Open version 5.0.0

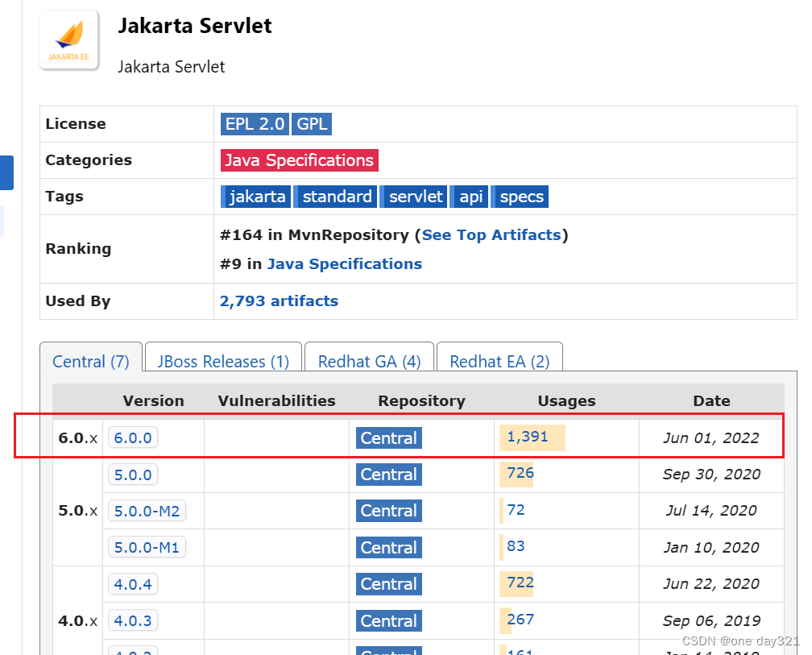(x=133, y=475)
